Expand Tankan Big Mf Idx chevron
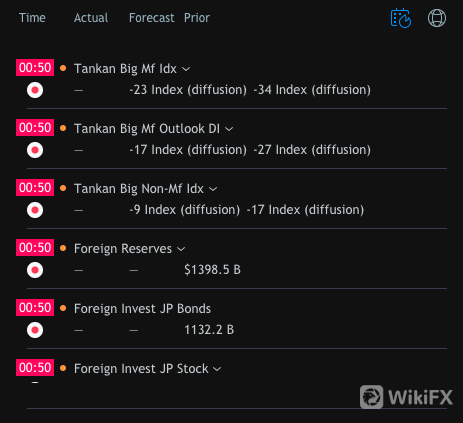This screenshot has height=423, width=463. (186, 69)
